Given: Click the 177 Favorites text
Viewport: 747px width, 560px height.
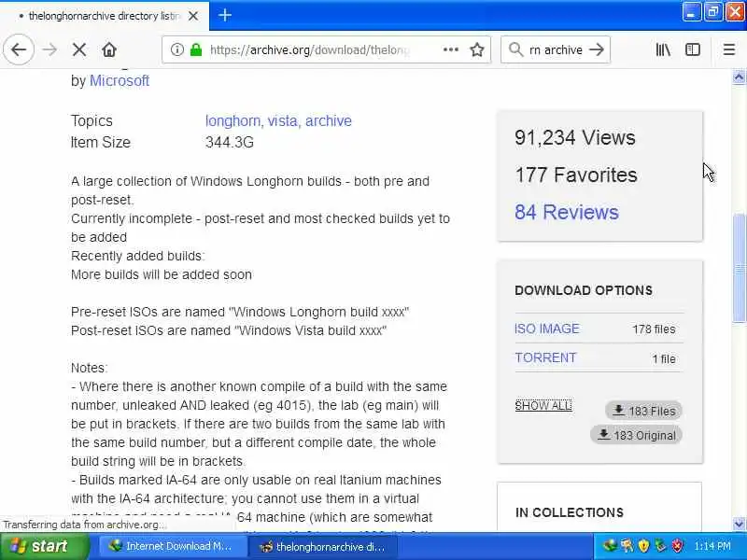Looking at the screenshot, I should coord(576,175).
